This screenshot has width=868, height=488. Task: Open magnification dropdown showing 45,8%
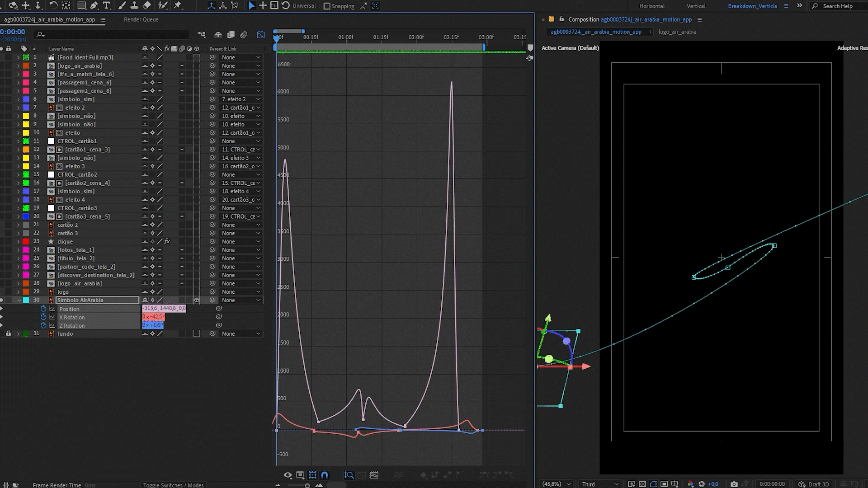pyautogui.click(x=557, y=484)
